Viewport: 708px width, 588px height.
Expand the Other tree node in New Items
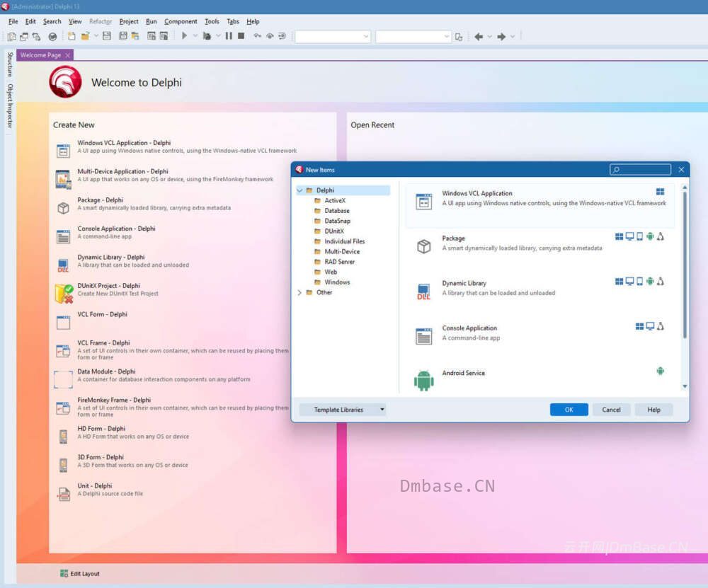point(299,292)
